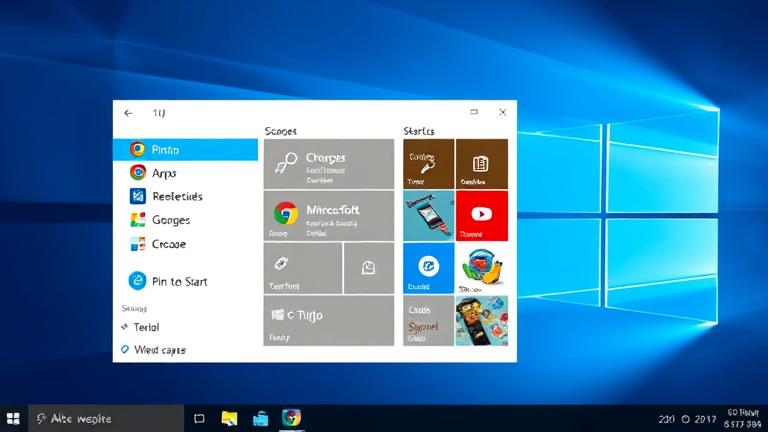Open the gray tile with the chain-link icon
The width and height of the screenshot is (768, 432).
(303, 268)
